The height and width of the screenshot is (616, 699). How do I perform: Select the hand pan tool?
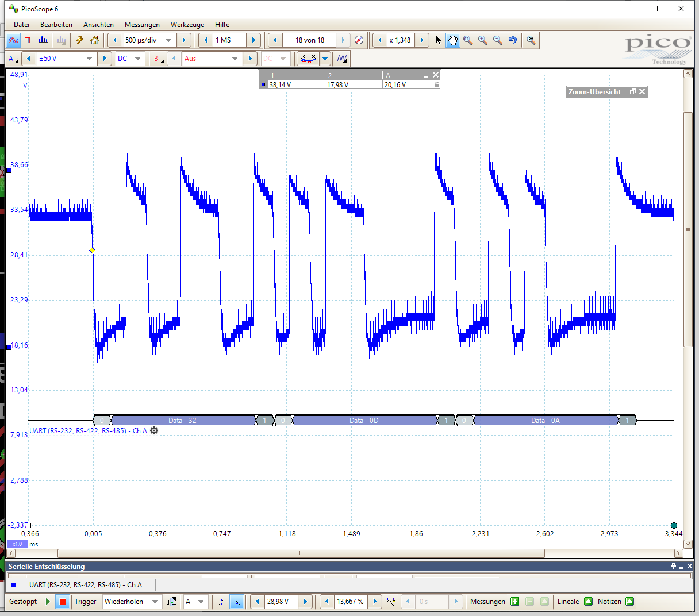[x=453, y=40]
